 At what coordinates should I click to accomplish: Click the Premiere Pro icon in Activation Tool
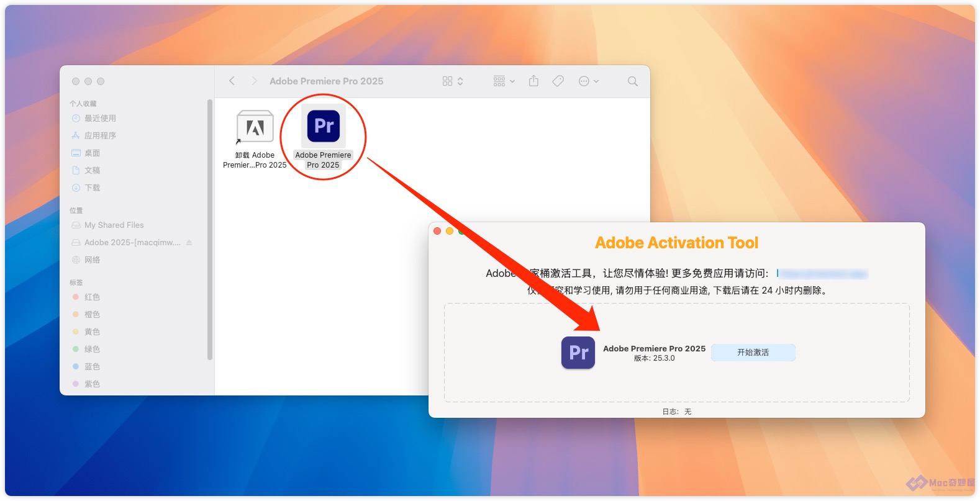578,353
